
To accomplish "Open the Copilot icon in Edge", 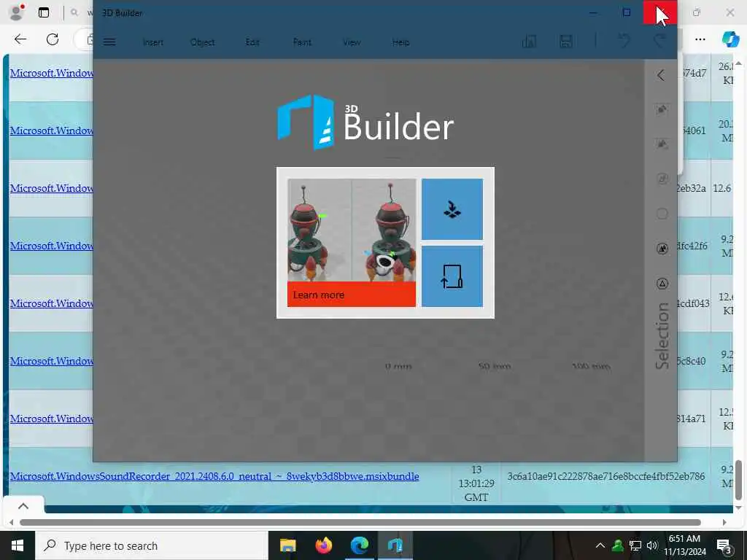I will 729,39.
